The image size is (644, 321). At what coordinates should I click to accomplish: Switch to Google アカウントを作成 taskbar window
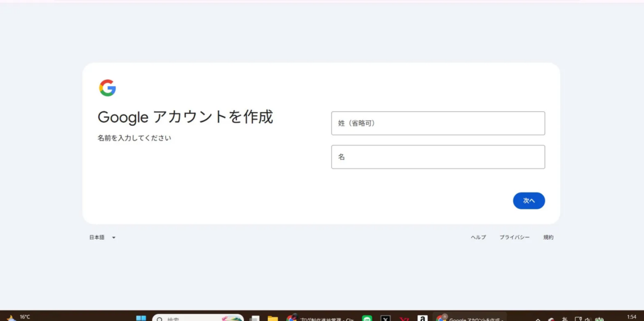coord(469,318)
